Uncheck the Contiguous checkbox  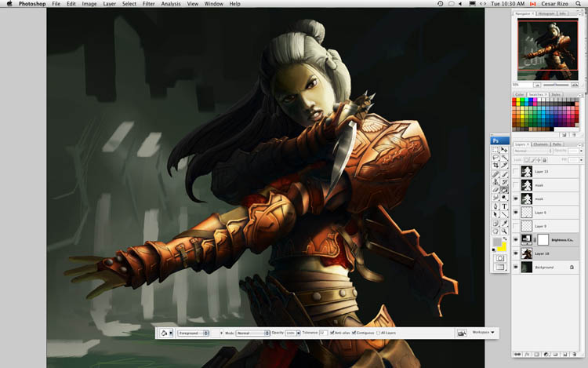click(x=354, y=333)
